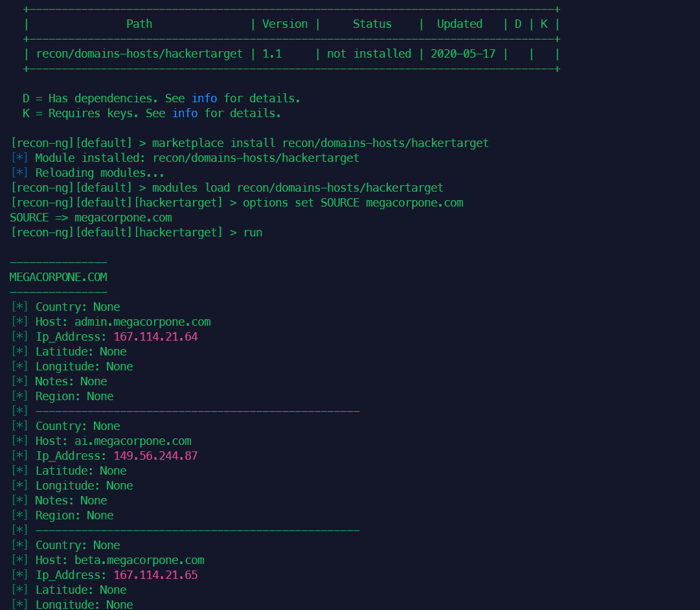Click the 'SOURCE => megacorpone.com' output
This screenshot has width=700, height=610.
[x=91, y=218]
